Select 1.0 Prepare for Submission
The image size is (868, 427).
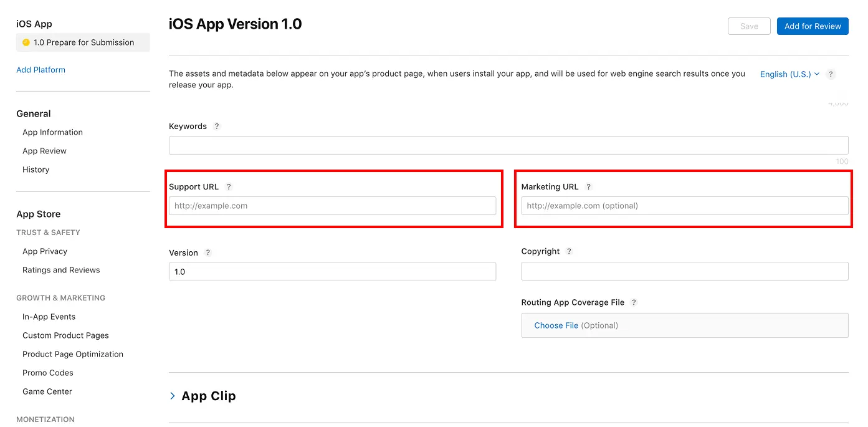point(83,42)
